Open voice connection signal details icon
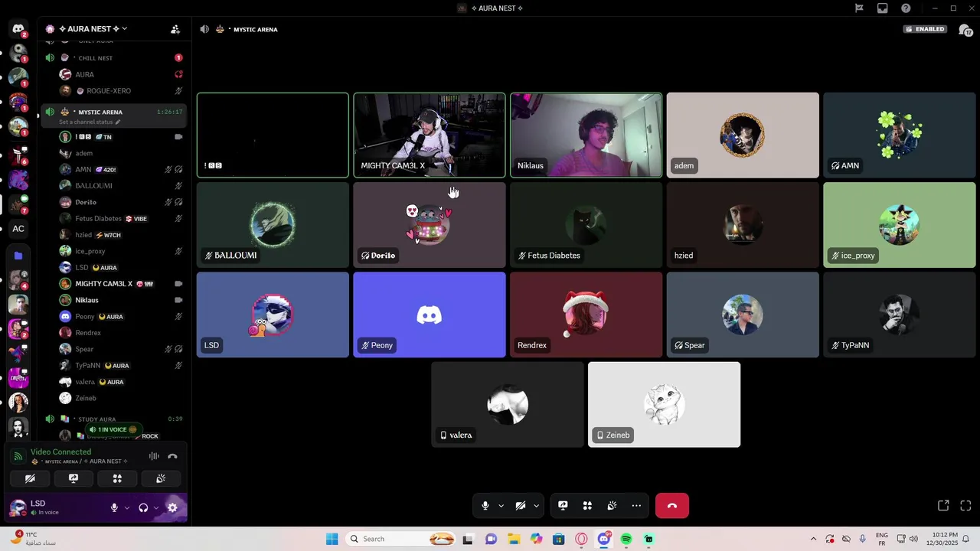980x551 pixels. (x=18, y=456)
